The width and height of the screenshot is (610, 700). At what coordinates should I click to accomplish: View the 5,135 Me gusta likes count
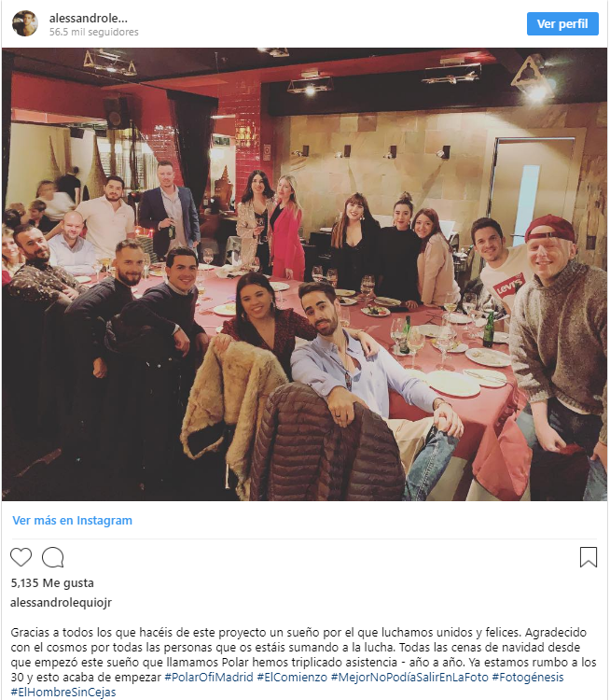click(x=52, y=582)
